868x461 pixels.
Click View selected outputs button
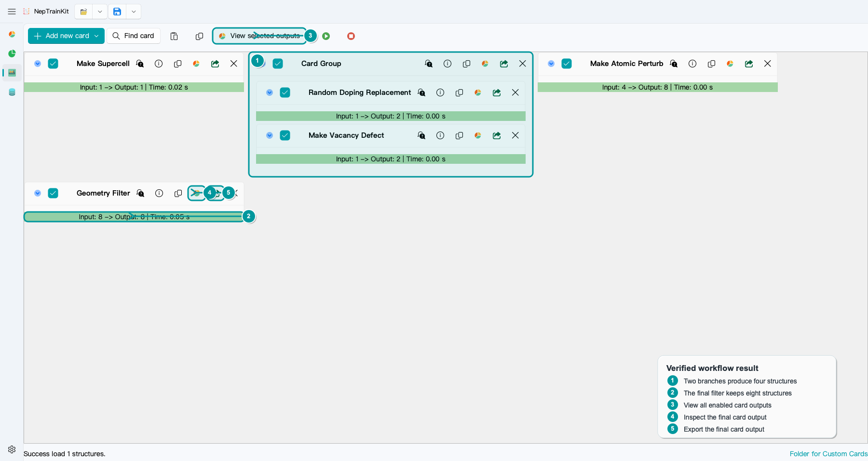click(x=259, y=36)
